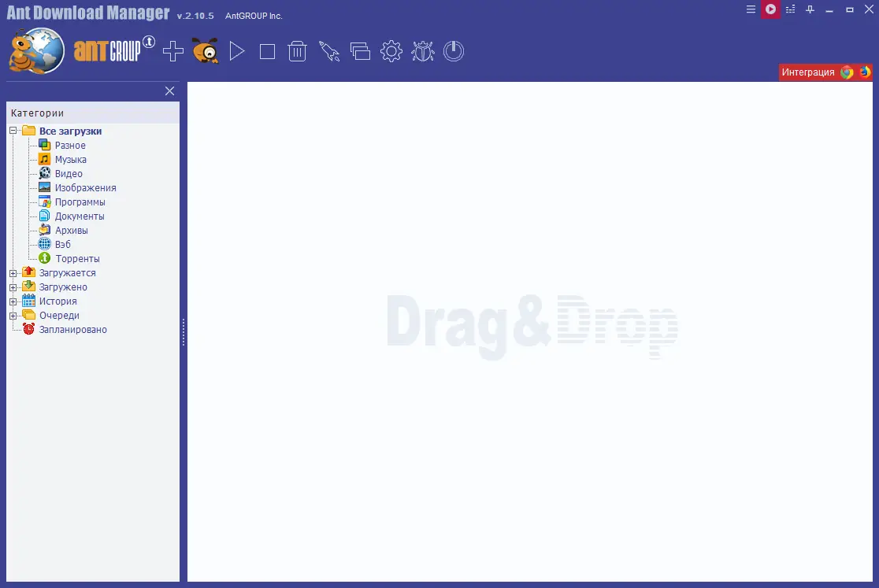The height and width of the screenshot is (588, 879).
Task: Click the antGROUP logo
Action: [113, 50]
